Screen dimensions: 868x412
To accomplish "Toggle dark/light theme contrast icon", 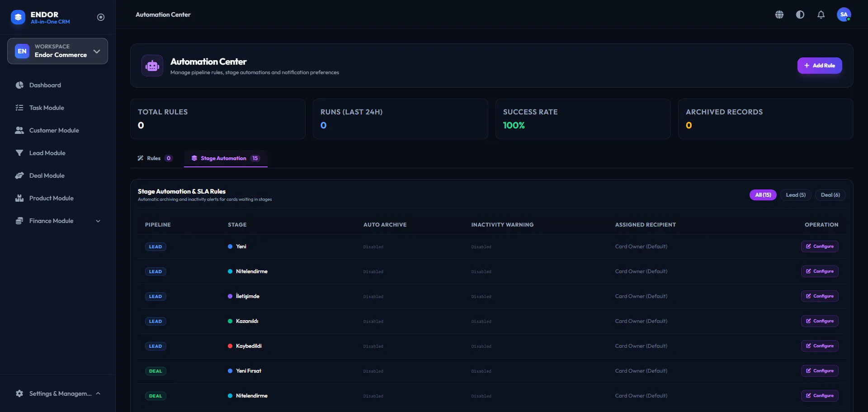I will [800, 14].
